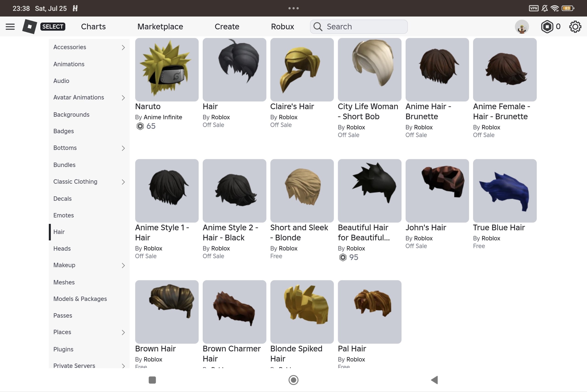The image size is (587, 392).
Task: Tap the Android home circle button
Action: (x=293, y=380)
